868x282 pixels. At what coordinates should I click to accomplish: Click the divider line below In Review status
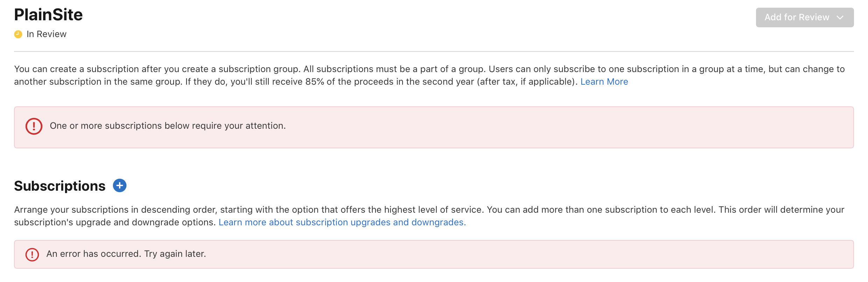(434, 51)
